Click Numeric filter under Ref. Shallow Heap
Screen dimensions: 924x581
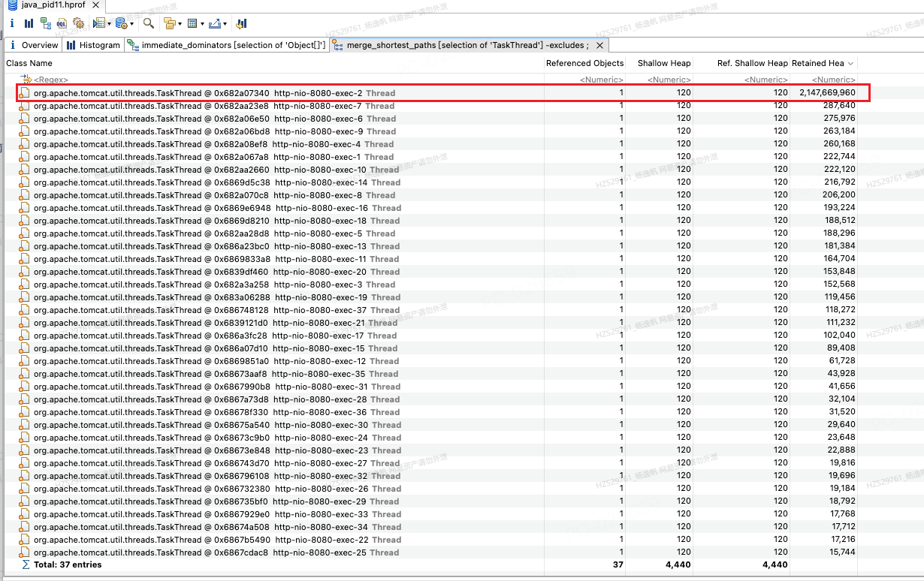[x=766, y=80]
